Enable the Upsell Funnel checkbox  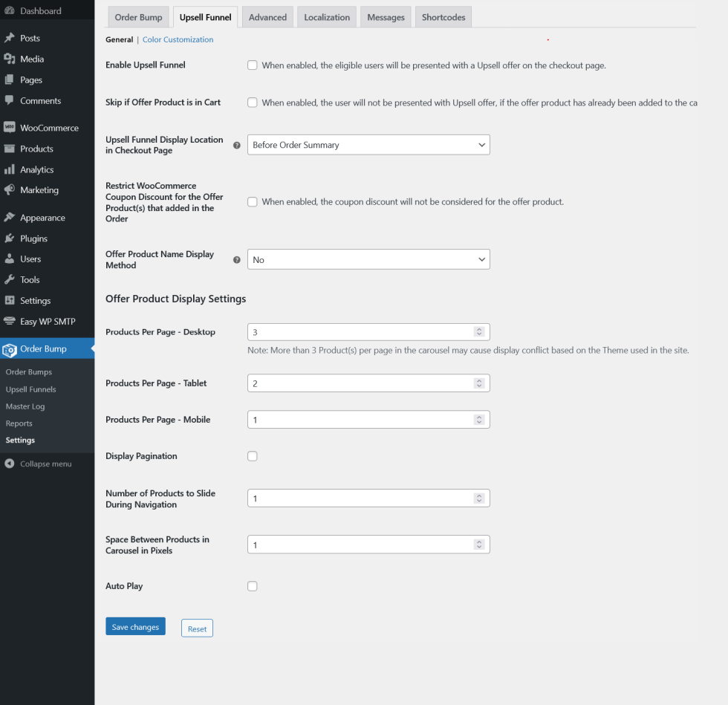coord(253,65)
